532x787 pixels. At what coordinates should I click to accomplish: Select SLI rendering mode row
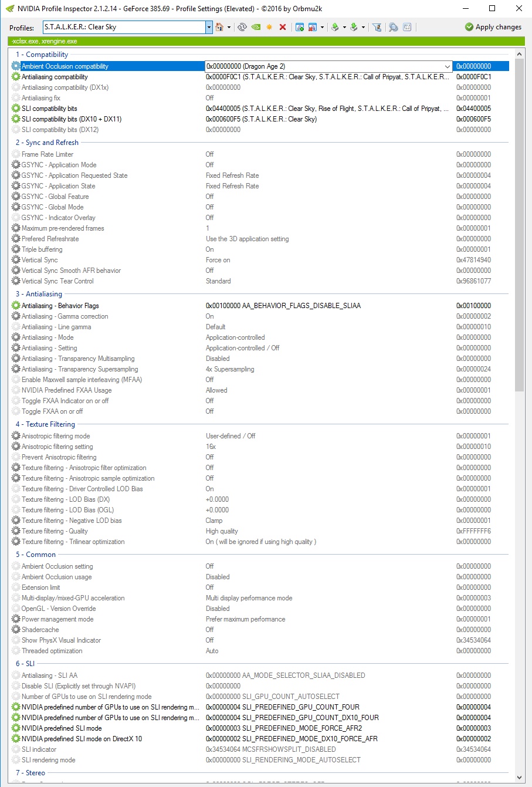[259, 760]
